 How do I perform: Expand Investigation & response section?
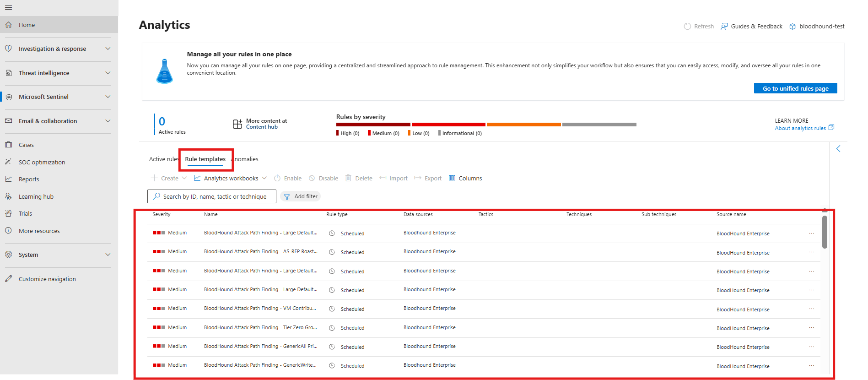pyautogui.click(x=108, y=49)
